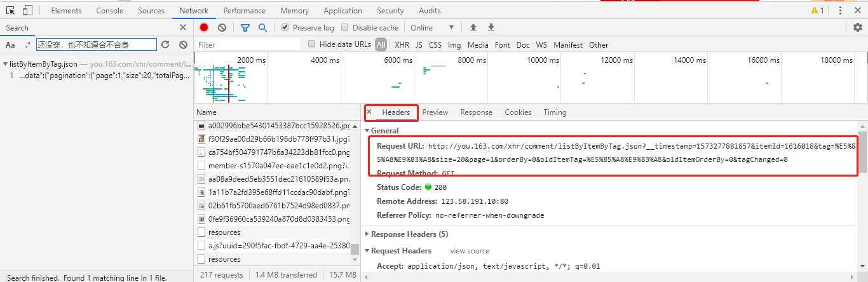The height and width of the screenshot is (282, 868).
Task: Click the import HAR upload arrow icon
Action: click(473, 27)
